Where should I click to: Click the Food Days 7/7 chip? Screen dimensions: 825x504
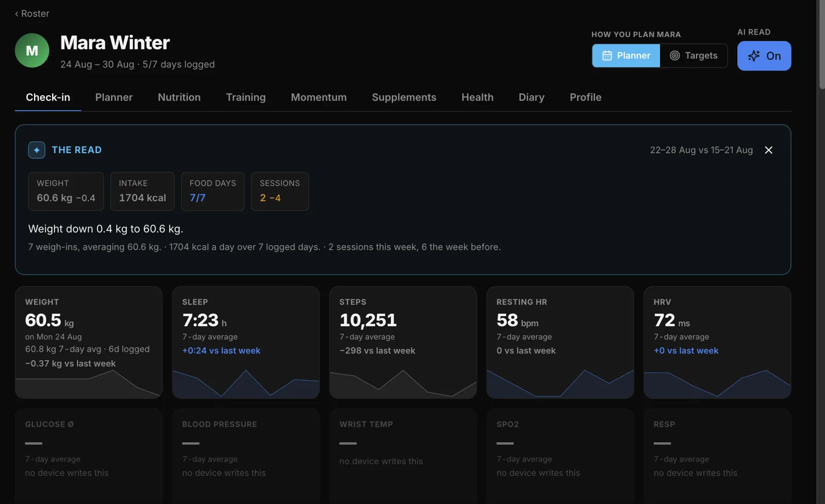(x=213, y=191)
